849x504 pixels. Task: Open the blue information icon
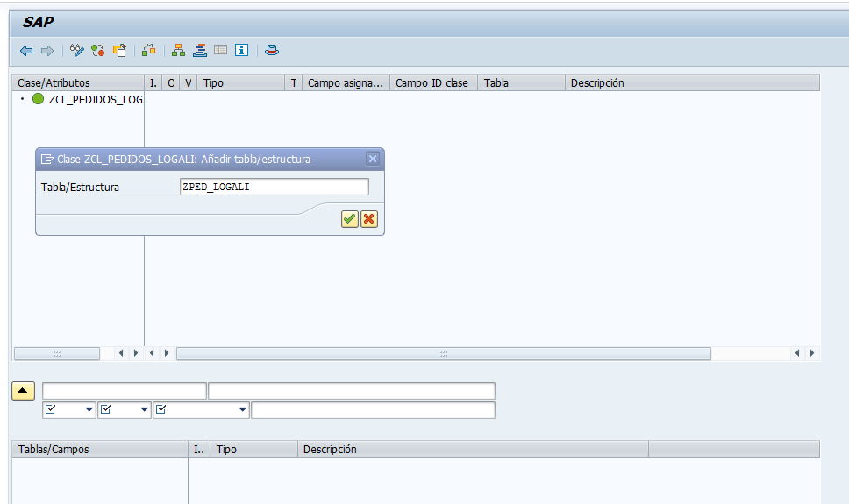(x=241, y=50)
